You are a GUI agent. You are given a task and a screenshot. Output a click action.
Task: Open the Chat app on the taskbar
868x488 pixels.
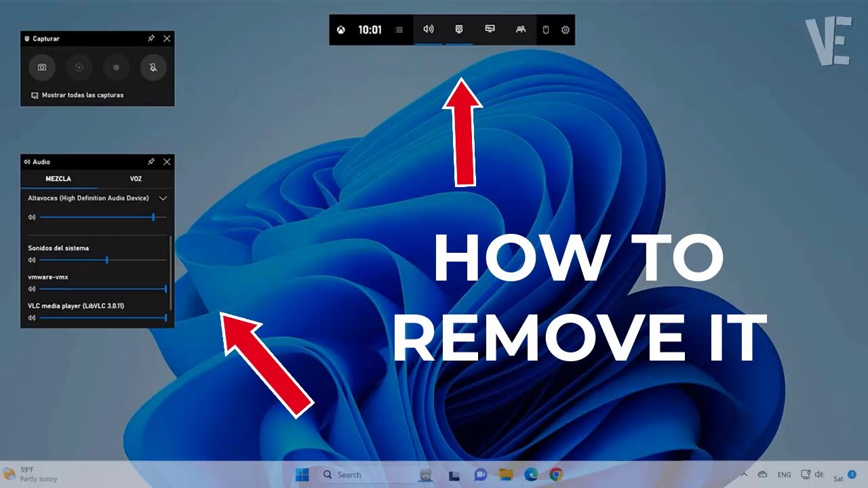pyautogui.click(x=481, y=474)
